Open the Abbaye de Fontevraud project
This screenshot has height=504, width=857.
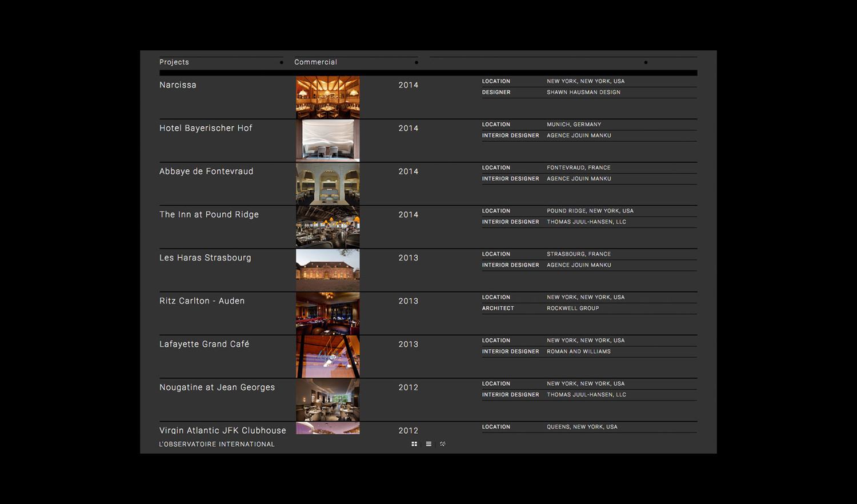pyautogui.click(x=206, y=171)
